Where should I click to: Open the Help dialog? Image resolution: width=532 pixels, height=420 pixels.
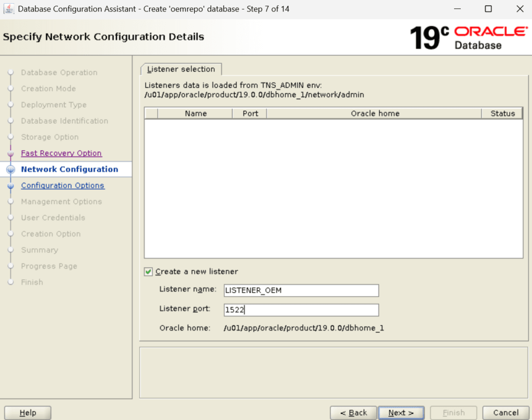[x=28, y=413]
